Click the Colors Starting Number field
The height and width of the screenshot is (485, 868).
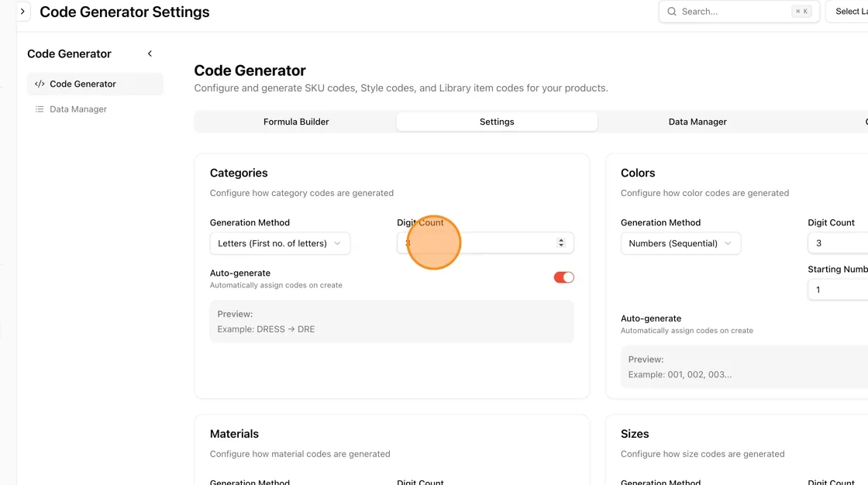[838, 290]
